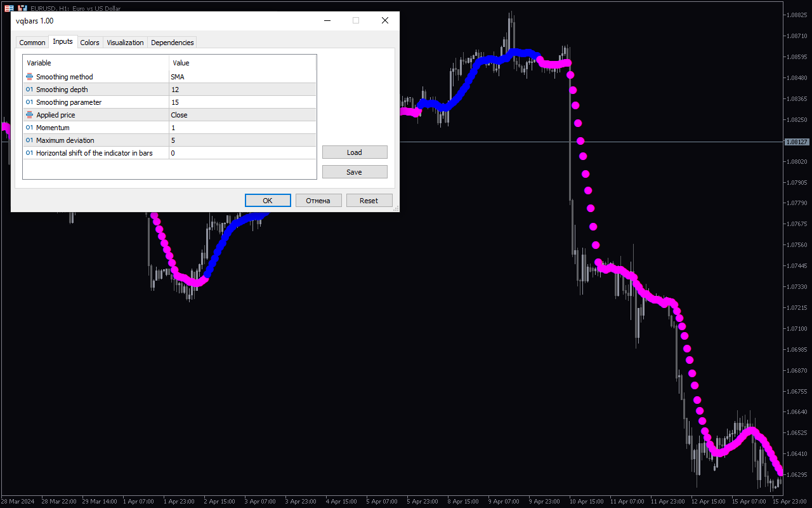Load input parameters from file
Image resolution: width=812 pixels, height=508 pixels.
355,152
